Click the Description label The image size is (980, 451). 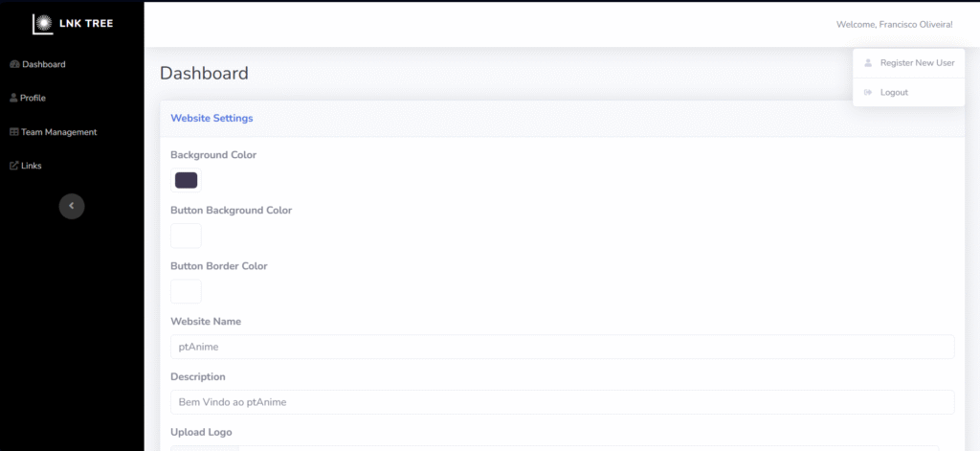198,376
